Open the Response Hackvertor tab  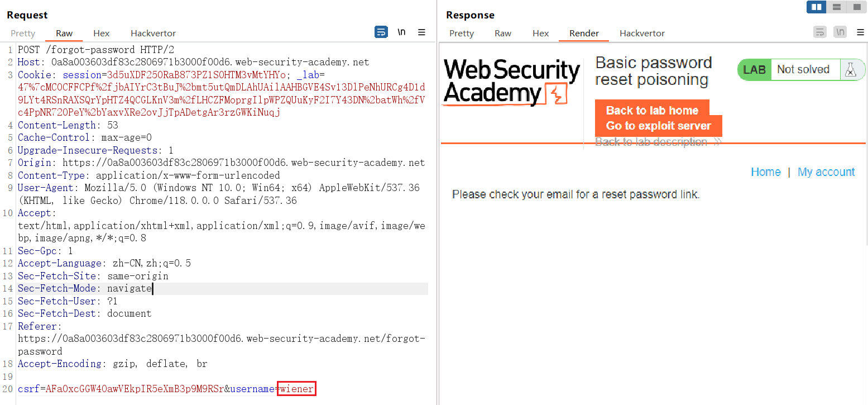click(x=642, y=34)
